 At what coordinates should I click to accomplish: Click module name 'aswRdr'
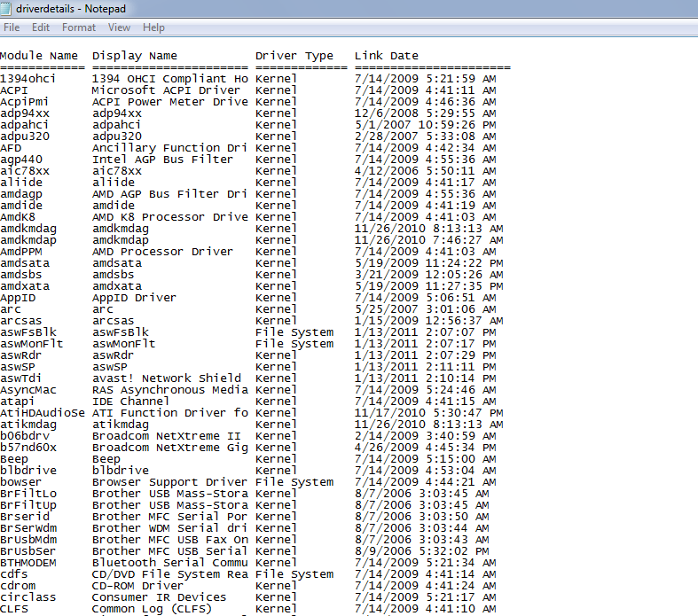tap(21, 355)
